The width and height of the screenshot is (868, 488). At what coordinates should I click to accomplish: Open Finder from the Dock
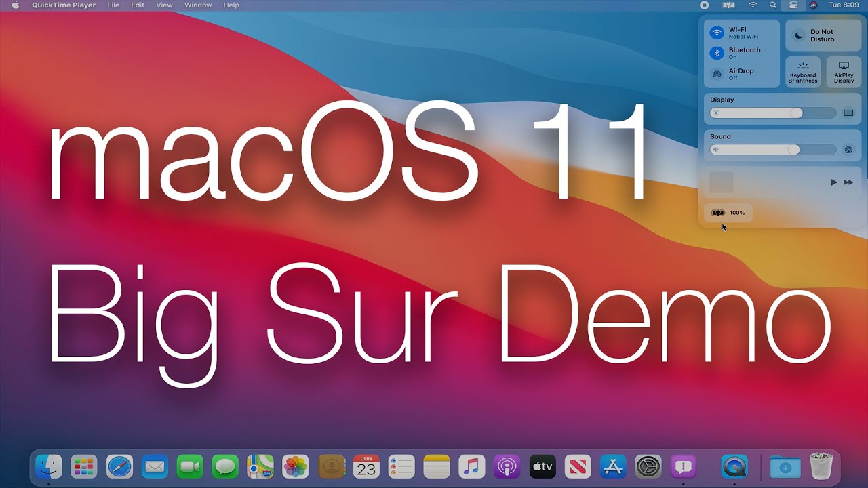coord(49,466)
